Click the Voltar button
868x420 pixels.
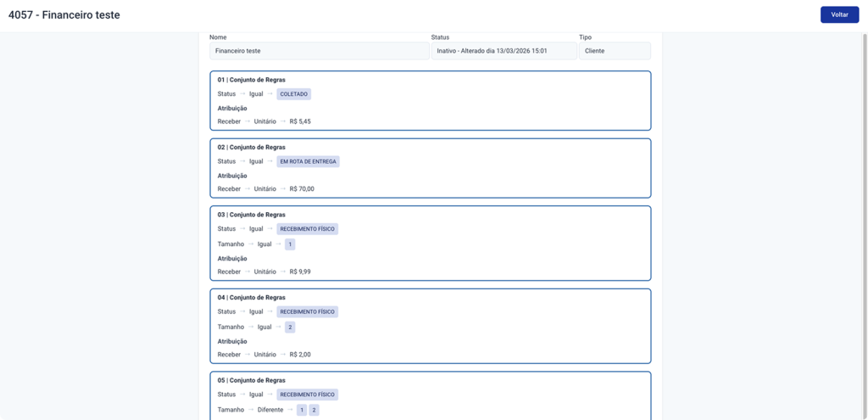(839, 14)
